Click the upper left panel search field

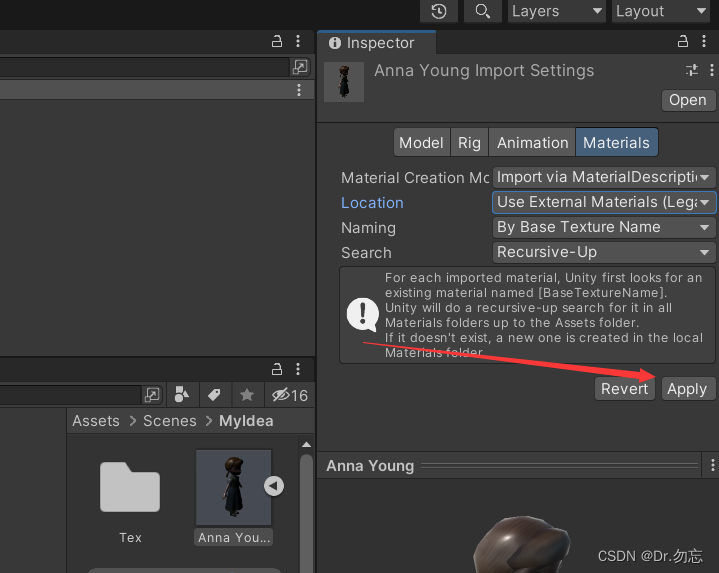coord(144,67)
